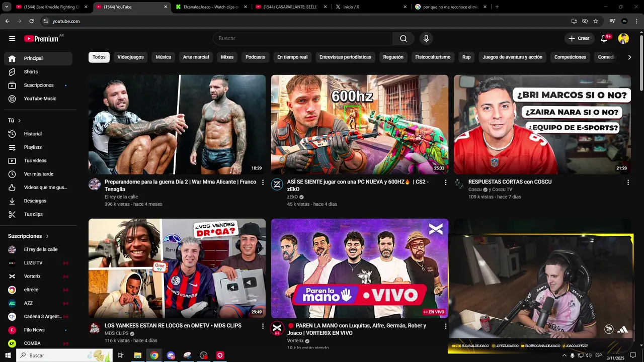Click the Windows taskbar Buscar box

[65, 355]
